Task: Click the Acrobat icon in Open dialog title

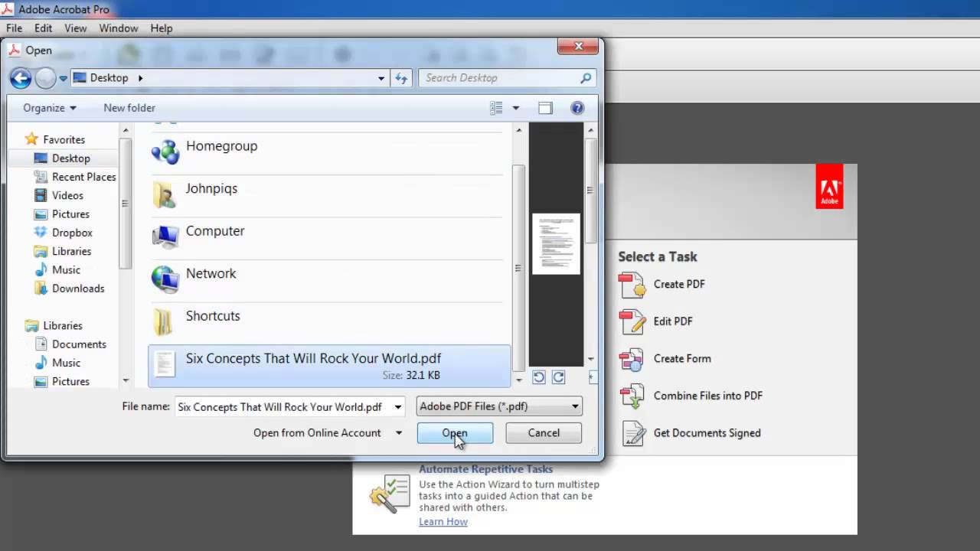Action: click(x=14, y=50)
